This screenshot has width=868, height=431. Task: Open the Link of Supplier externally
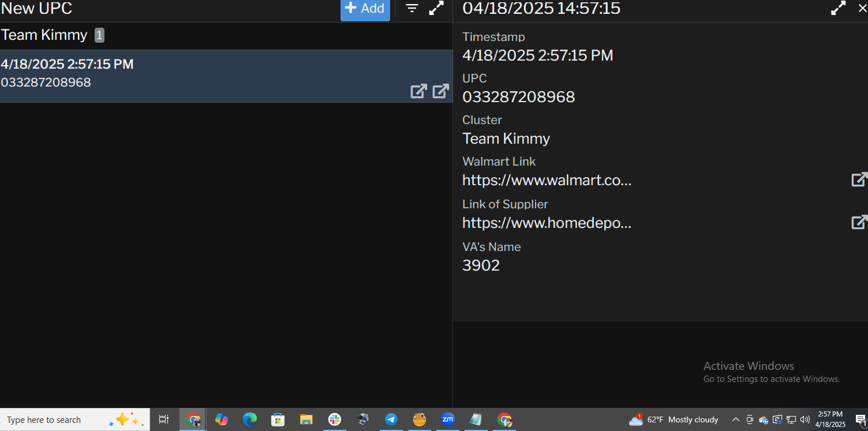pos(859,222)
